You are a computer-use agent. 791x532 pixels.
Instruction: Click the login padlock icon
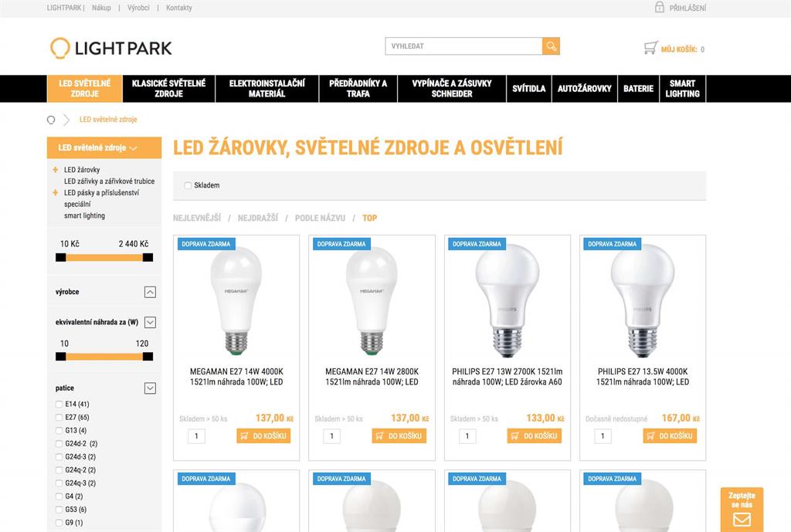(x=660, y=7)
